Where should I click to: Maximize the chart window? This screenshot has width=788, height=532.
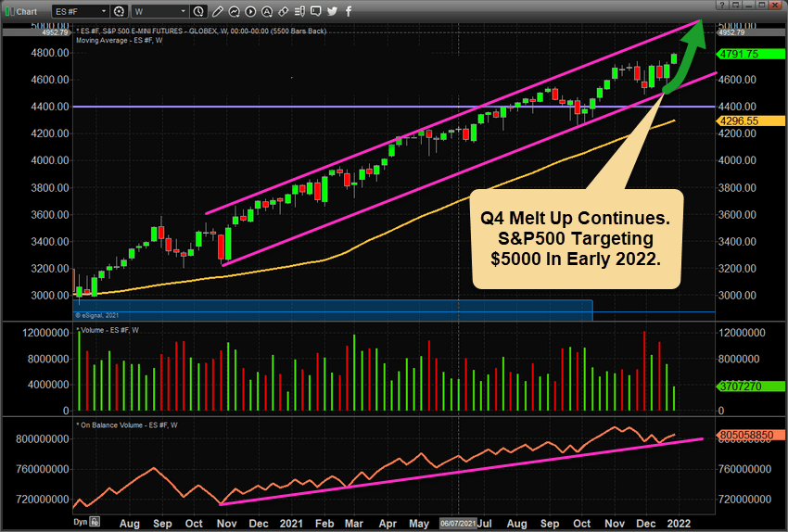click(x=762, y=5)
